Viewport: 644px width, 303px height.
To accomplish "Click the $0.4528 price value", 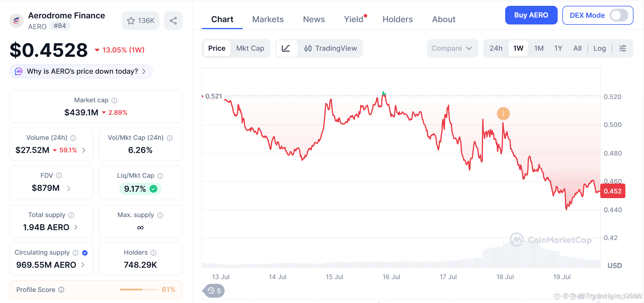I will [49, 50].
